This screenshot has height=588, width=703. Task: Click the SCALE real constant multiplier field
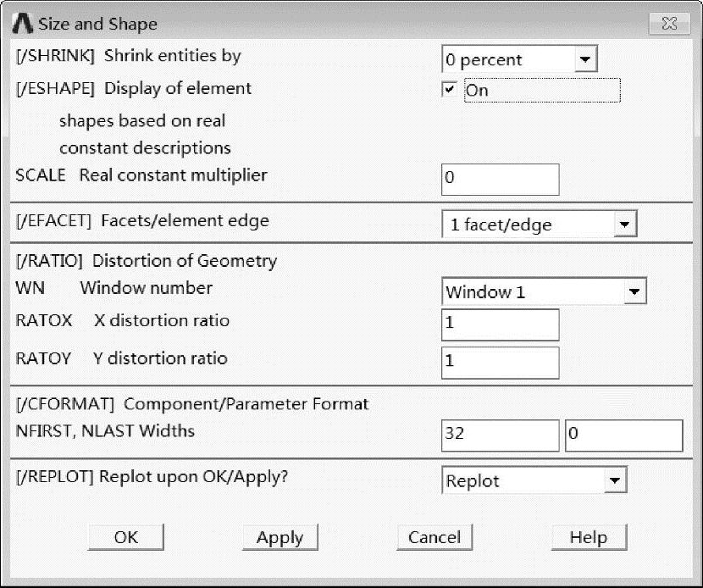tap(500, 180)
